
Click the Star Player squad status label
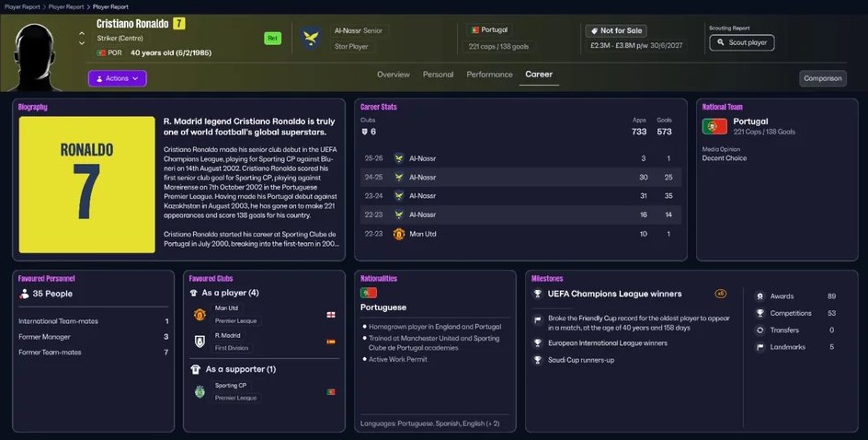tap(351, 47)
